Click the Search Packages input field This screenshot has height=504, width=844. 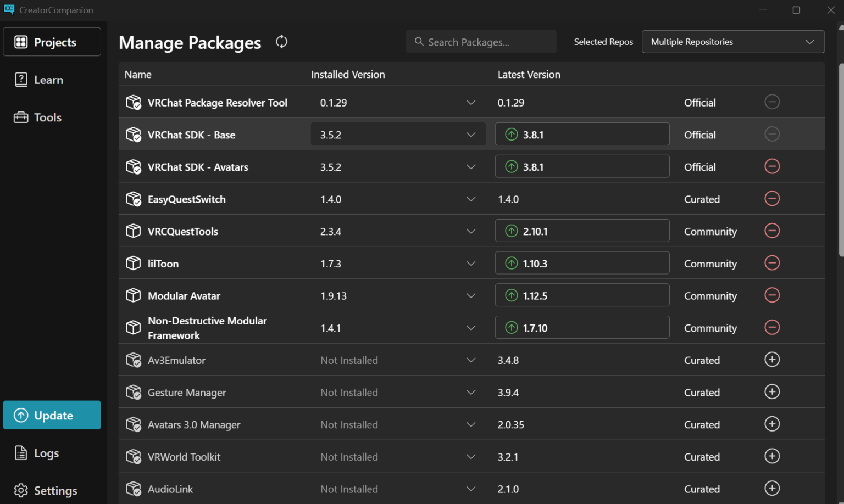tap(481, 42)
